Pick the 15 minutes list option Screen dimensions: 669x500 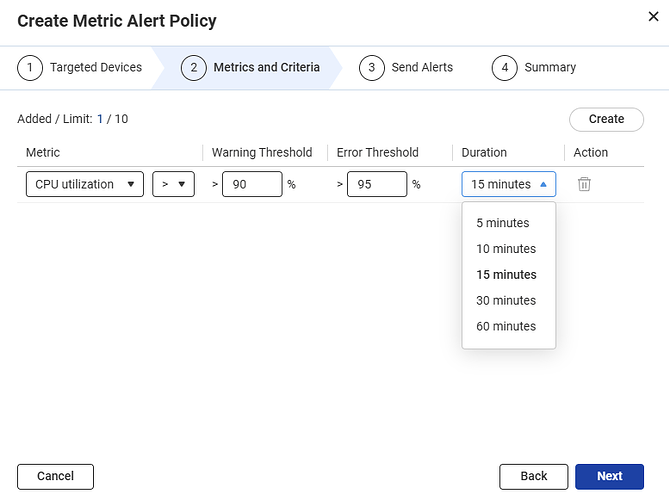coord(506,275)
